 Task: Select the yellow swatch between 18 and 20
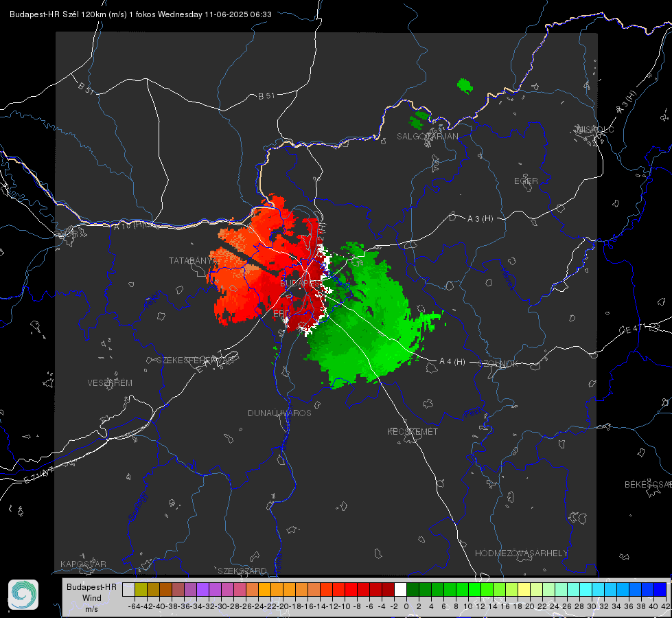[x=524, y=589]
